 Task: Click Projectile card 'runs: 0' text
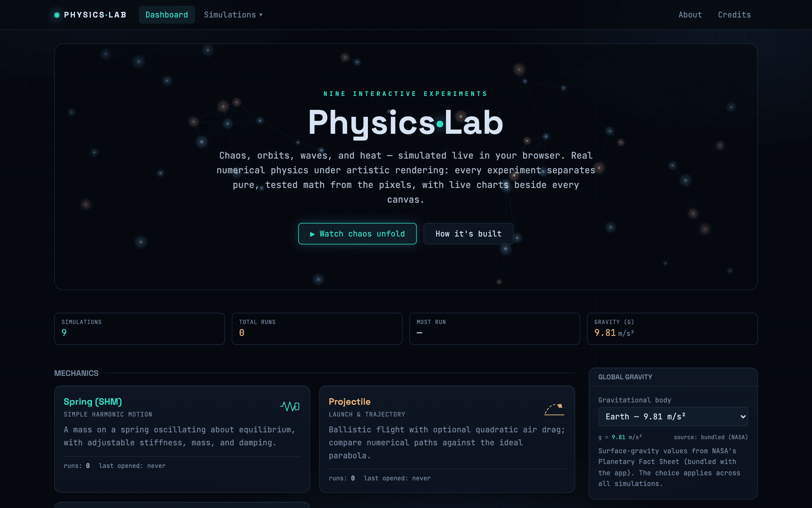(x=342, y=478)
